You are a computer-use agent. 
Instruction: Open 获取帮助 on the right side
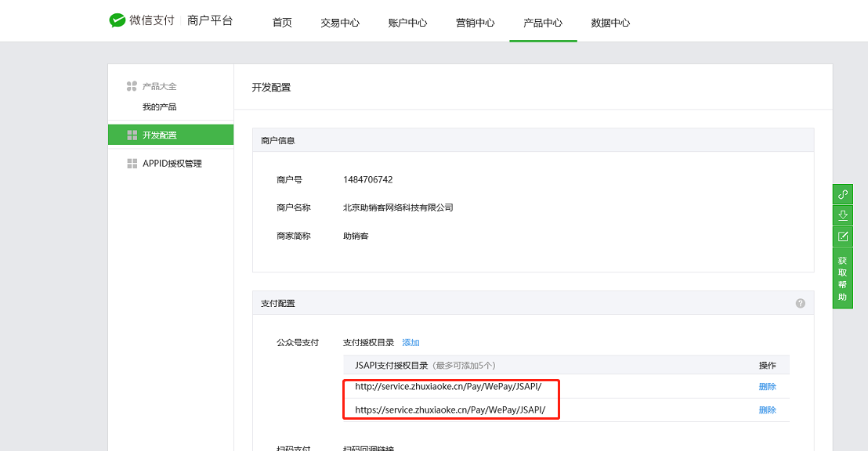tap(842, 276)
